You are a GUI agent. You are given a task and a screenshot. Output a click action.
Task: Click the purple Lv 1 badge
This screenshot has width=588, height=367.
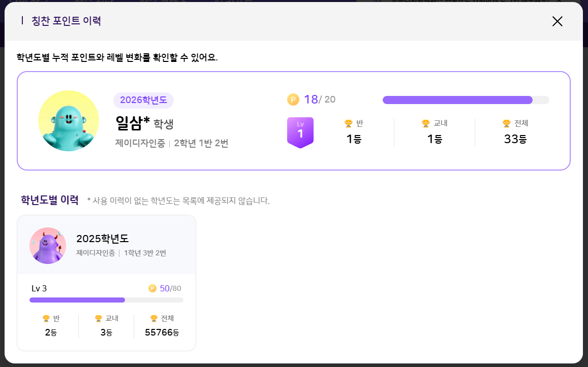click(300, 132)
